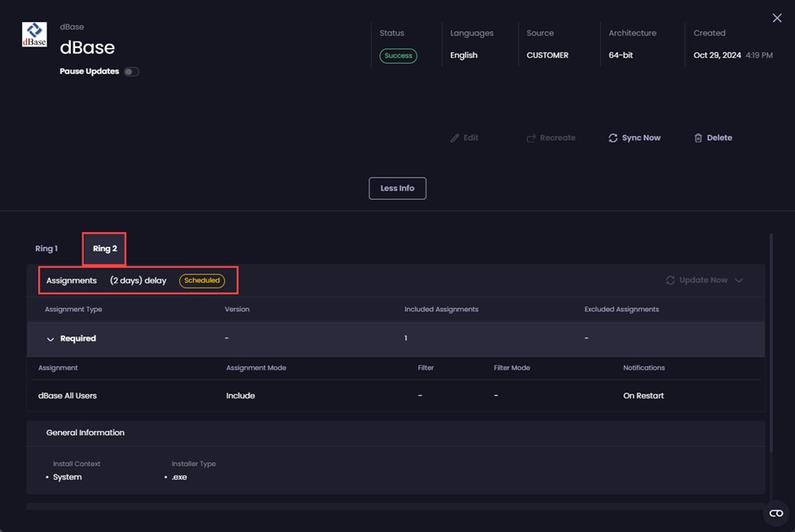Click the Sync Now refresh icon
This screenshot has width=795, height=532.
pyautogui.click(x=613, y=138)
